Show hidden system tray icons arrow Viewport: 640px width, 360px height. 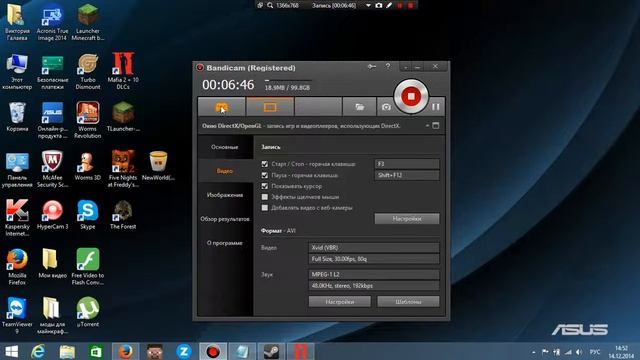pos(533,352)
